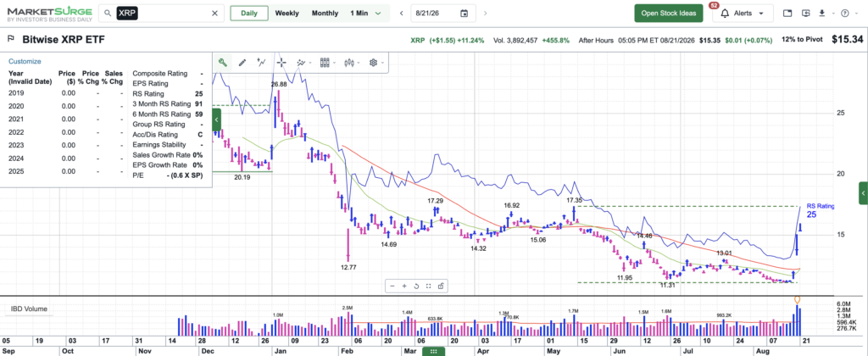This screenshot has width=868, height=356.
Task: Open the layout window icon
Action: (x=787, y=14)
